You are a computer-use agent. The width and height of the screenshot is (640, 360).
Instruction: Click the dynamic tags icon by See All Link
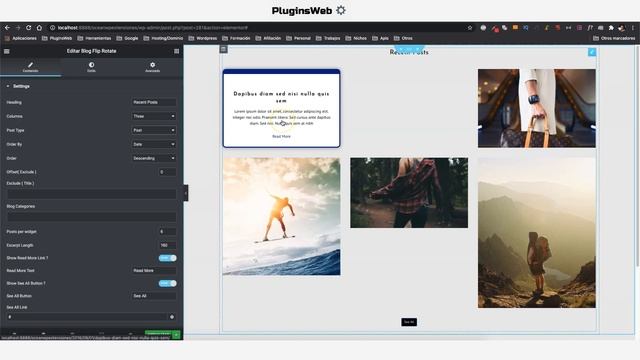click(172, 317)
